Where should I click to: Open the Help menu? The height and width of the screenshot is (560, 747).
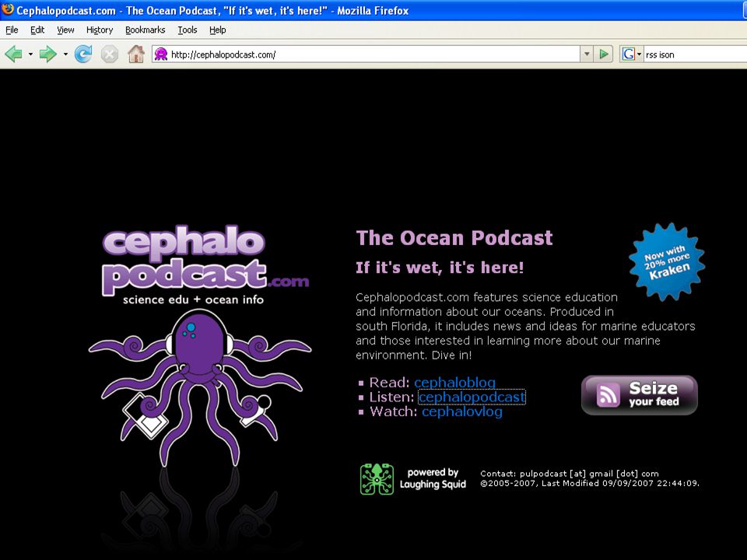(x=218, y=30)
